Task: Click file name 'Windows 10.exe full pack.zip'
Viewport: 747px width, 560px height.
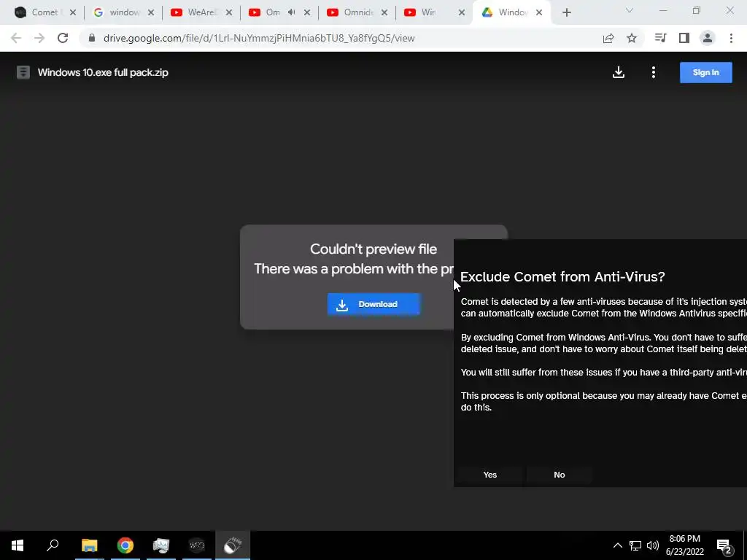Action: tap(103, 72)
